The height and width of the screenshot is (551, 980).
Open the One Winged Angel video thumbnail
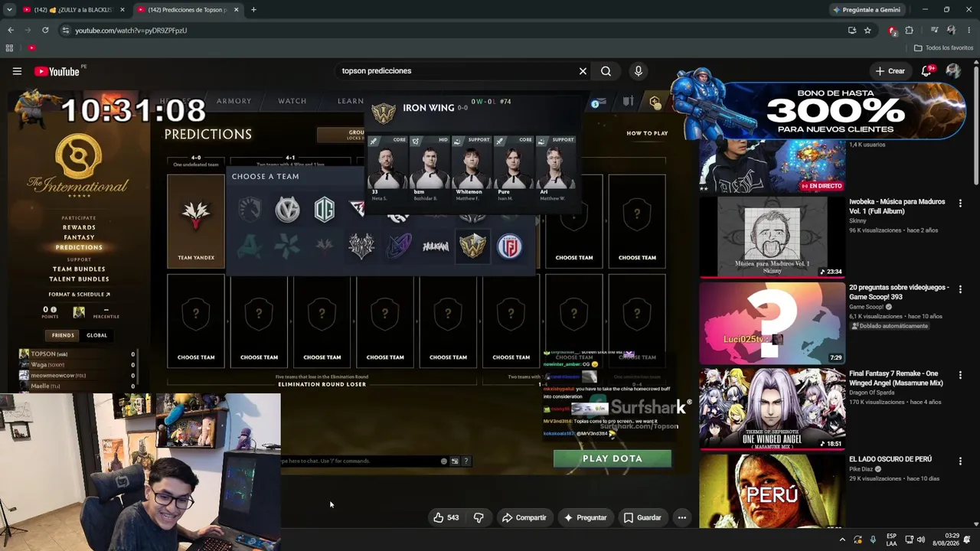click(772, 409)
